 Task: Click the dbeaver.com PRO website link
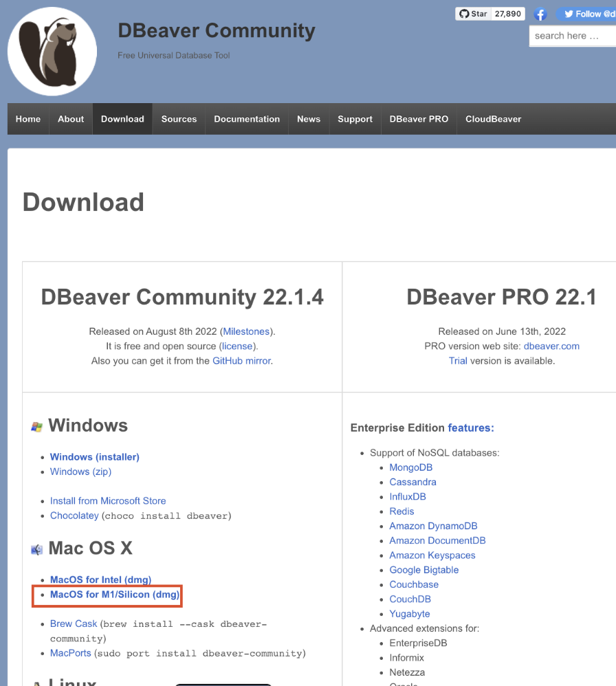551,346
